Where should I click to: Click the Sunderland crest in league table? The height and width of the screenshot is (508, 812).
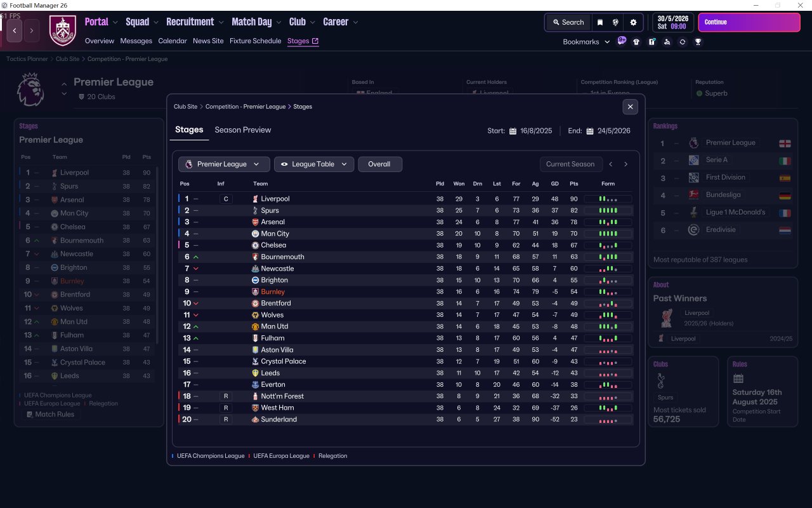(x=255, y=420)
